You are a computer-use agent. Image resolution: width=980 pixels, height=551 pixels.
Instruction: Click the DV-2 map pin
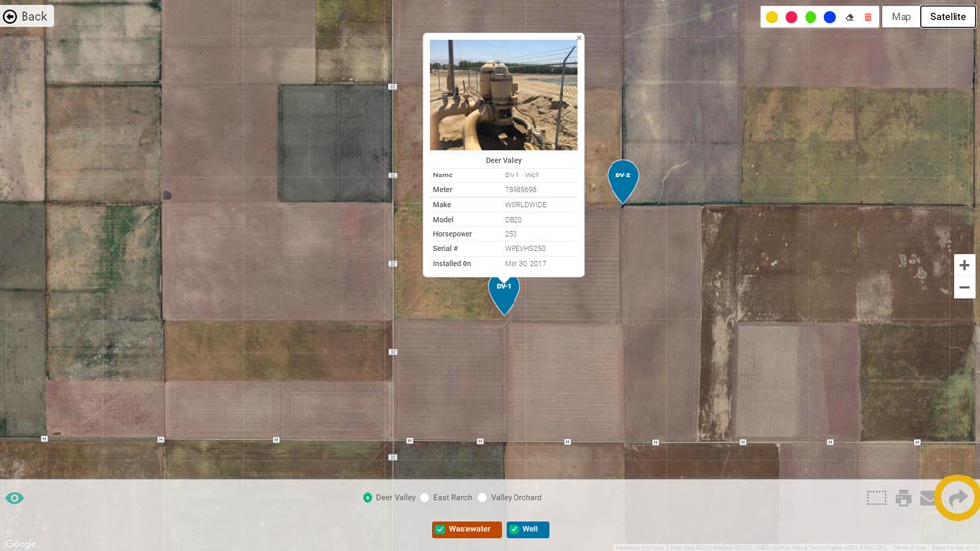pos(623,181)
